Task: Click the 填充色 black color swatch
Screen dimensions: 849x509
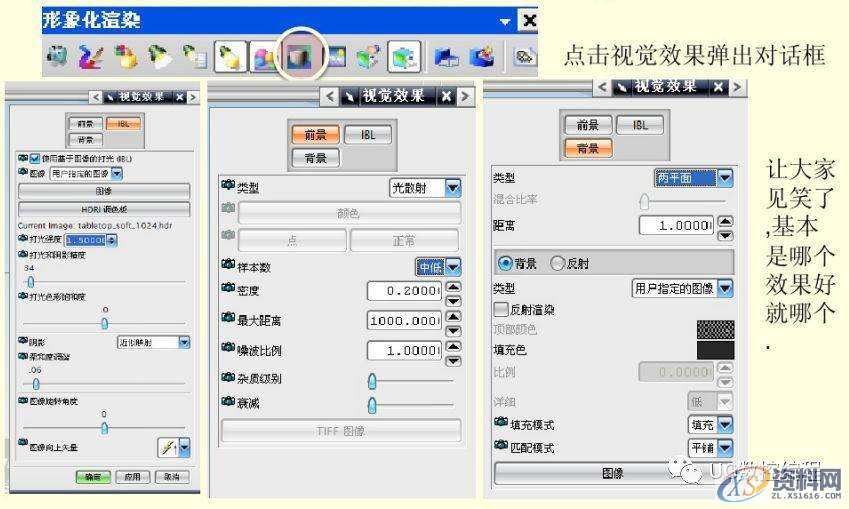Action: (x=716, y=350)
